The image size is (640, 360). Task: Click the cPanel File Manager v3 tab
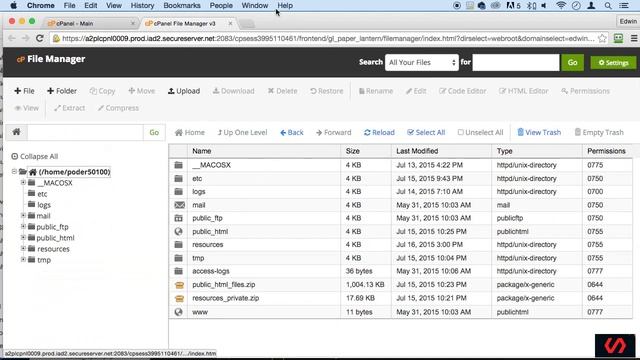click(x=188, y=23)
